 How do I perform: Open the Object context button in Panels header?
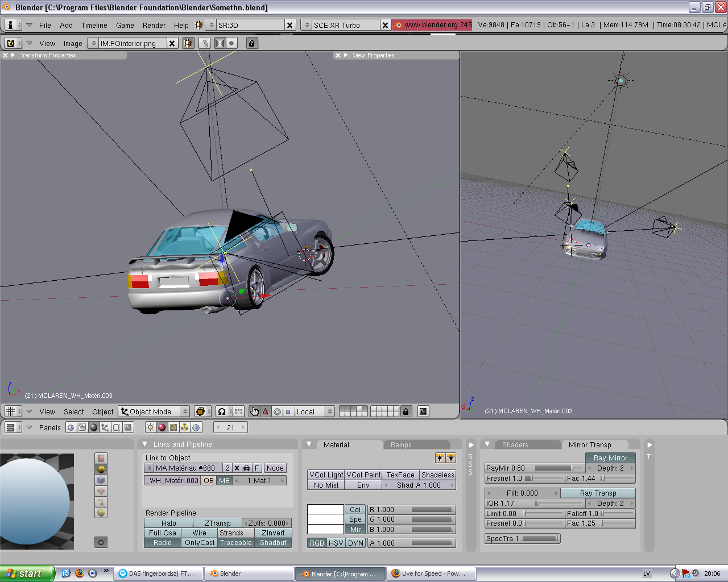point(105,427)
